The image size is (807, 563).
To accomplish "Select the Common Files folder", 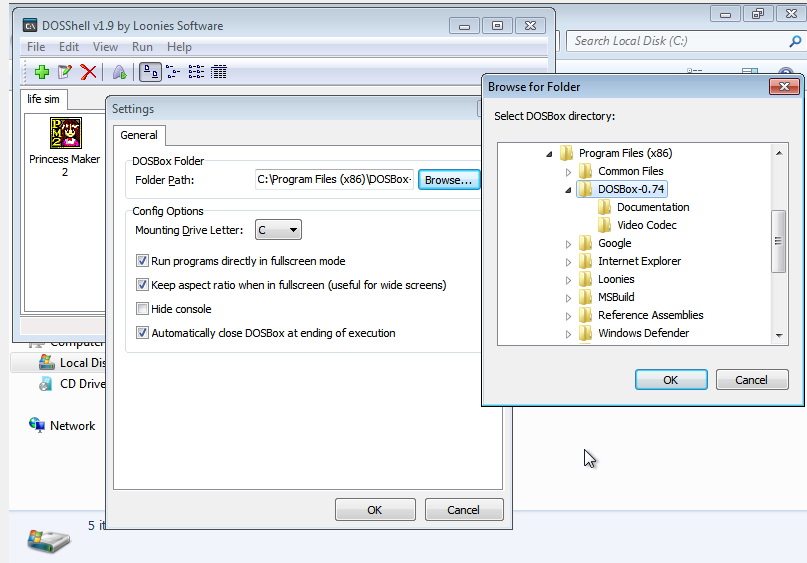I will coord(630,171).
